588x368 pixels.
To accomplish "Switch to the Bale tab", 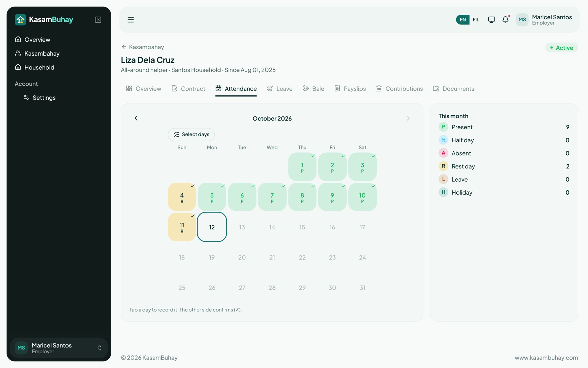I will (x=313, y=89).
